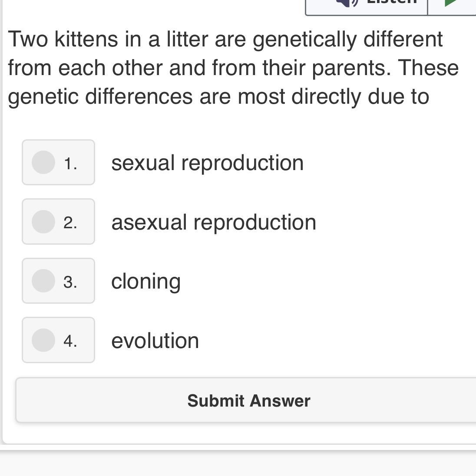This screenshot has height=476, width=476.
Task: Pick the radio button for option 4
Action: click(43, 340)
